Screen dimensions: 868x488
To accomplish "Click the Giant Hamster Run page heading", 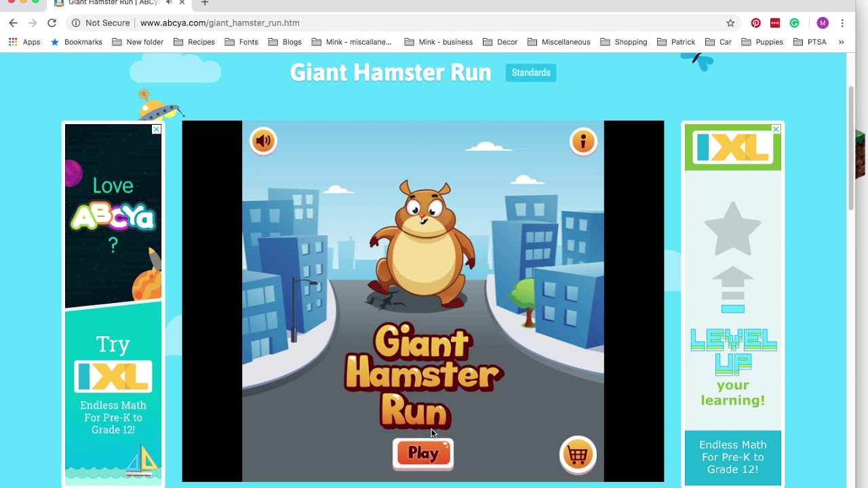I will coord(391,73).
